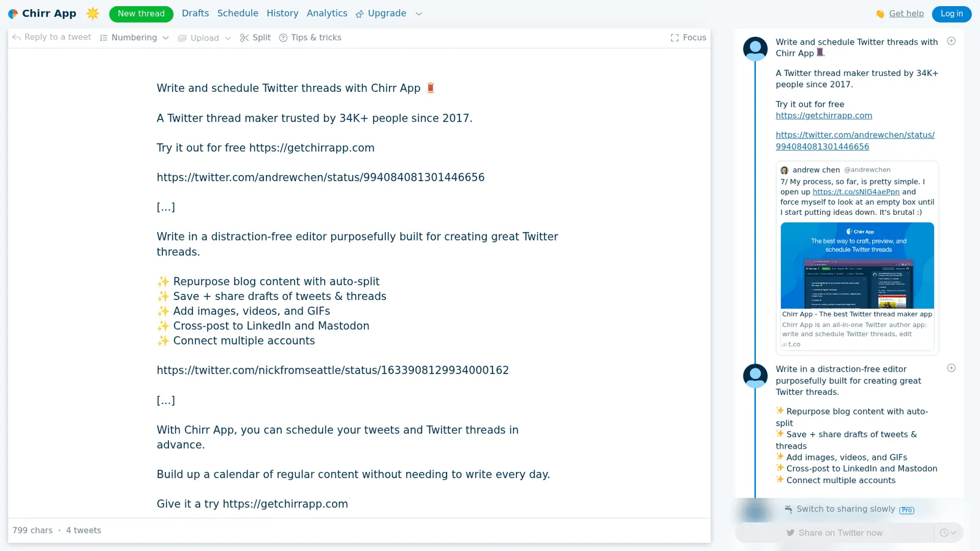Log in to Chirr App
The image size is (980, 551).
coord(952,13)
